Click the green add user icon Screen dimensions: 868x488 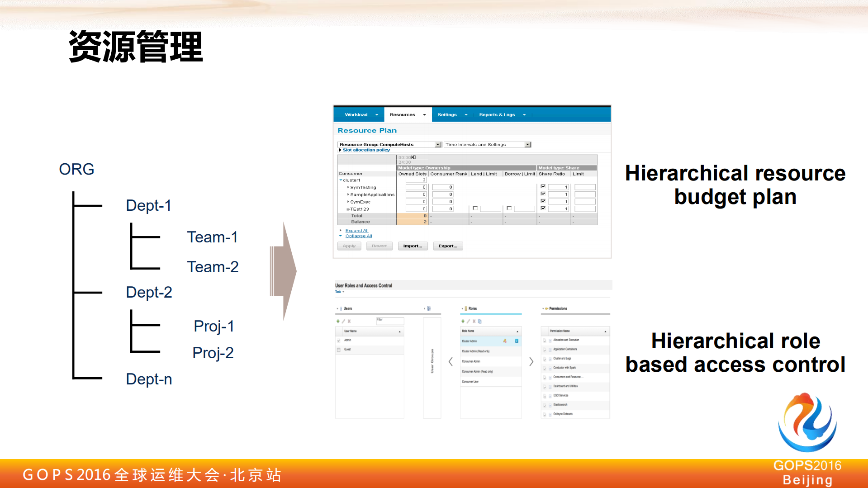pos(338,321)
